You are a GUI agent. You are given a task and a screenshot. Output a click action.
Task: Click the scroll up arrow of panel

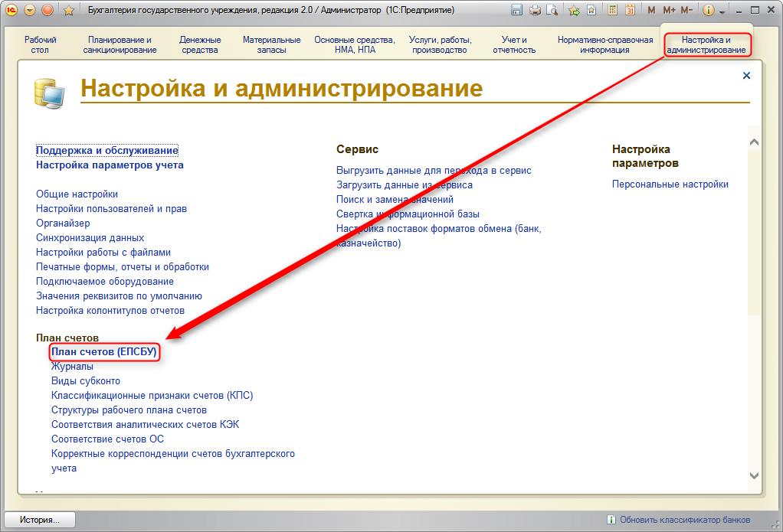pyautogui.click(x=754, y=142)
